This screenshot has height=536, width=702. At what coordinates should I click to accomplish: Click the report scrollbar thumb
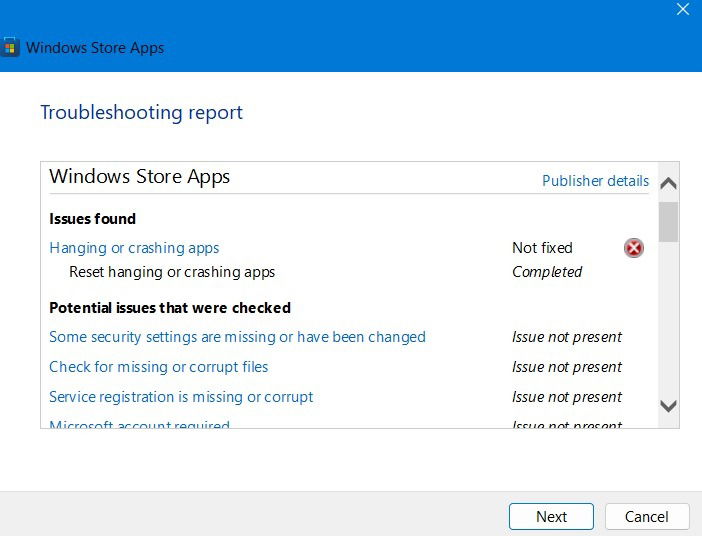pos(668,222)
